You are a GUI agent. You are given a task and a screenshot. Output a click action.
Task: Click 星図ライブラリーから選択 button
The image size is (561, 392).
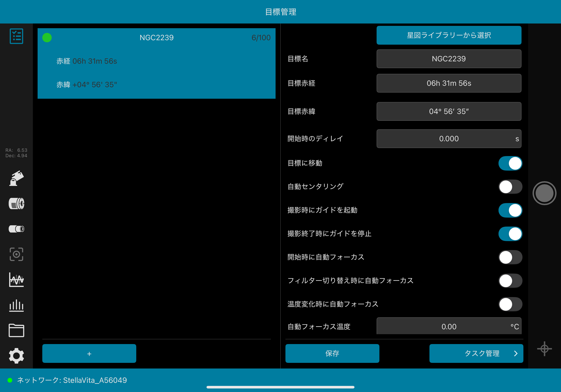tap(449, 35)
